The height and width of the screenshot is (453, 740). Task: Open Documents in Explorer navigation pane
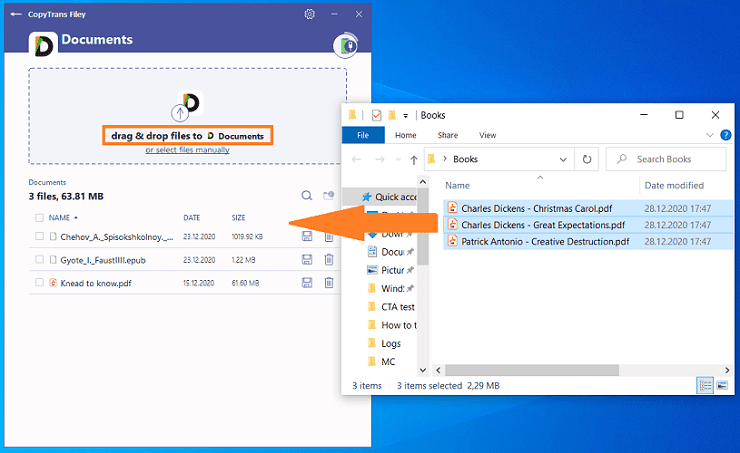tap(391, 252)
